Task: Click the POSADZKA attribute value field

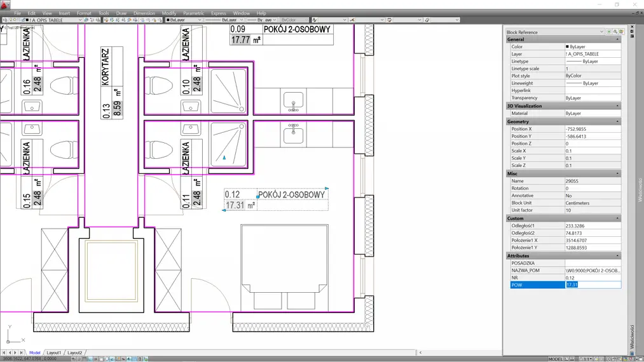Action: 593,263
